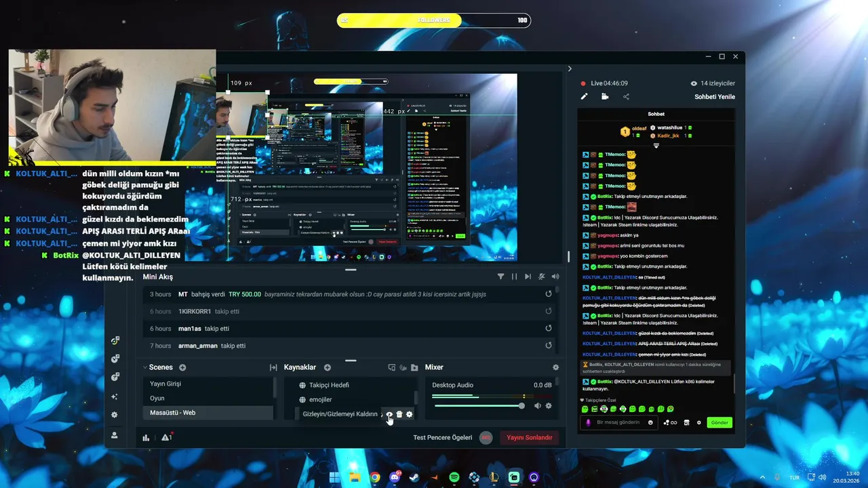Open the emoji picker in the chat input
Viewport: 868px width, 488px height.
click(651, 422)
